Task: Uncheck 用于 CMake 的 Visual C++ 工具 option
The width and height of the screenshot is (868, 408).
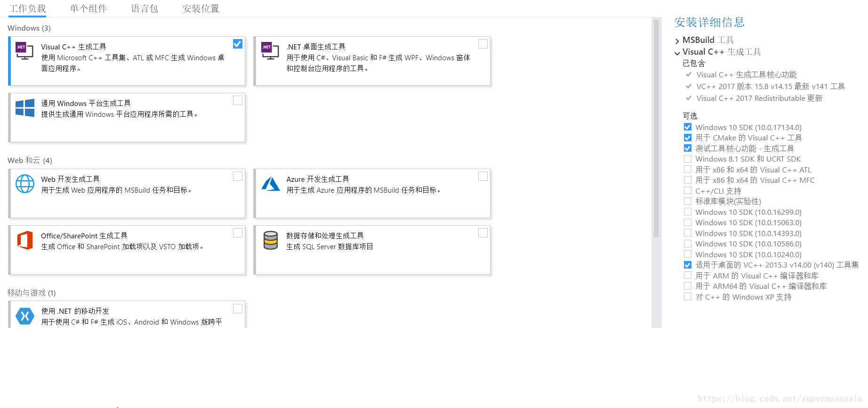Action: (688, 138)
